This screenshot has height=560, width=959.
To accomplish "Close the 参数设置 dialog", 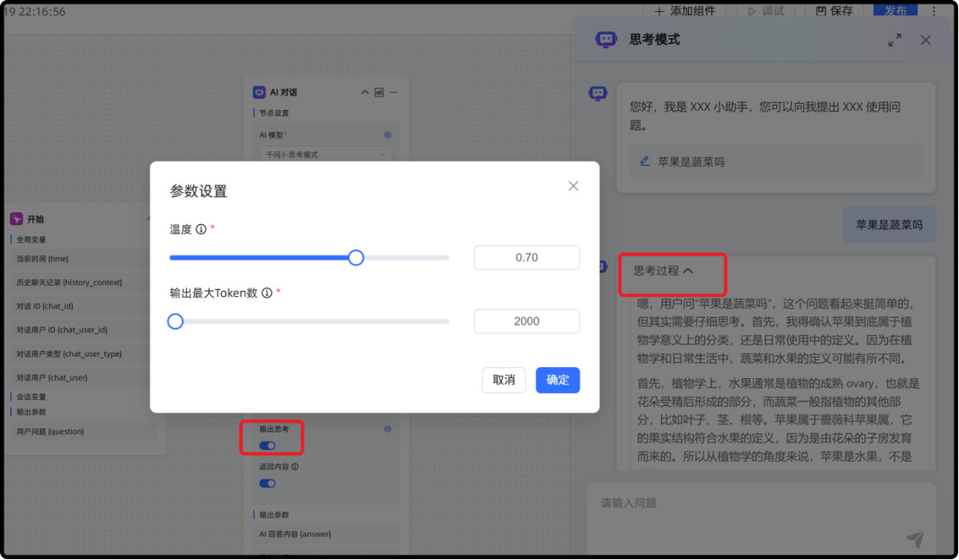I will coord(573,186).
